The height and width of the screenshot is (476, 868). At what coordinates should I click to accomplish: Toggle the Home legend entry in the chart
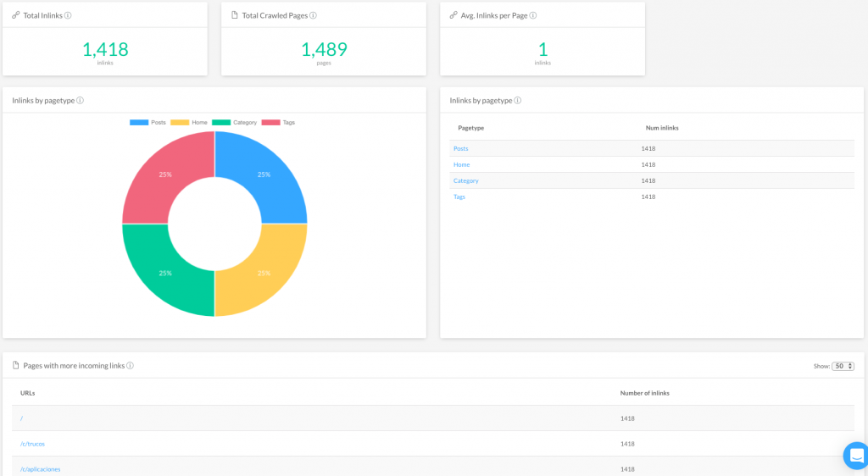coord(189,123)
